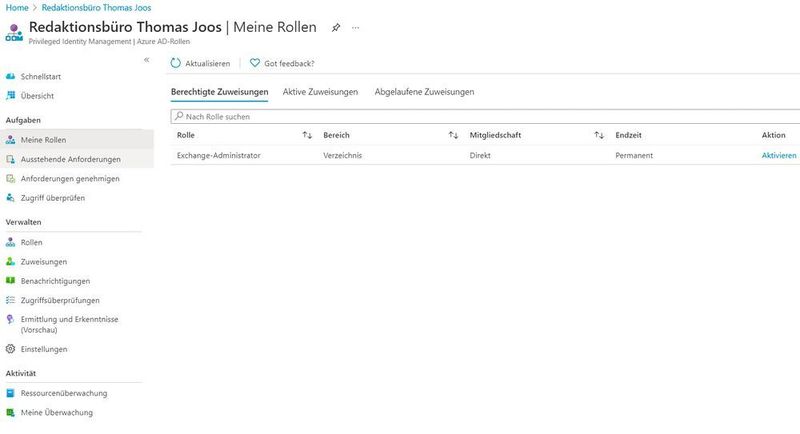Switch to Berechtigte Zuweisungen tab
Image resolution: width=800 pixels, height=434 pixels.
[219, 92]
